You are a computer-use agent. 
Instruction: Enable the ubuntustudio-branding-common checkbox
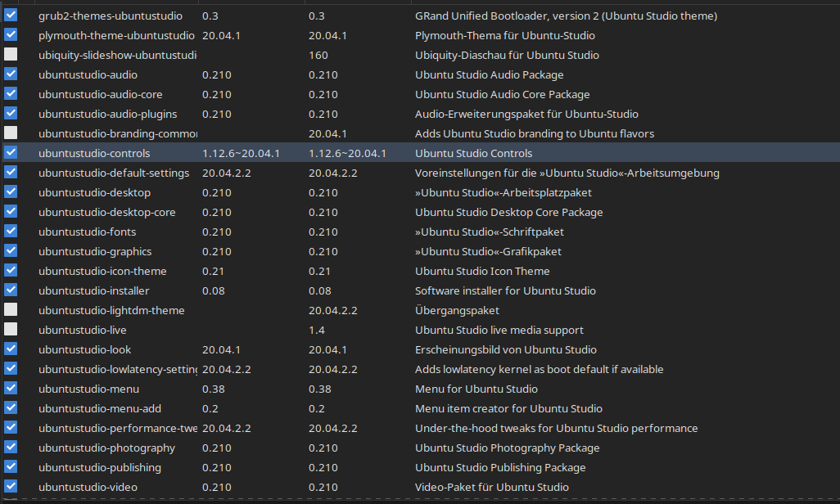[11, 133]
